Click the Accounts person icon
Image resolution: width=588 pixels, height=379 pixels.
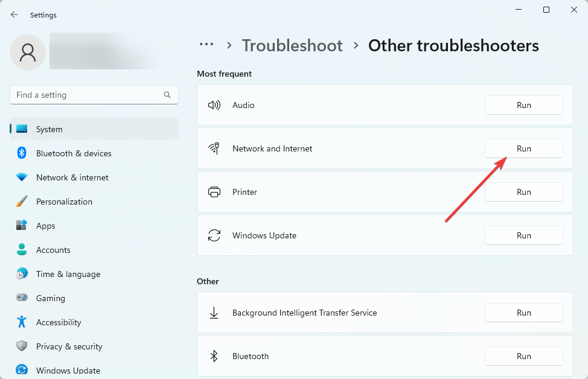[x=22, y=249]
